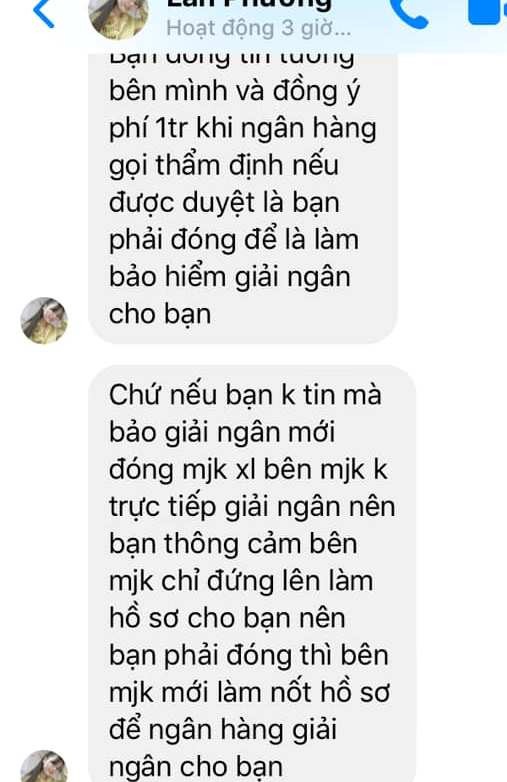Tap the blue back arrow
The image size is (507, 782).
tap(43, 13)
